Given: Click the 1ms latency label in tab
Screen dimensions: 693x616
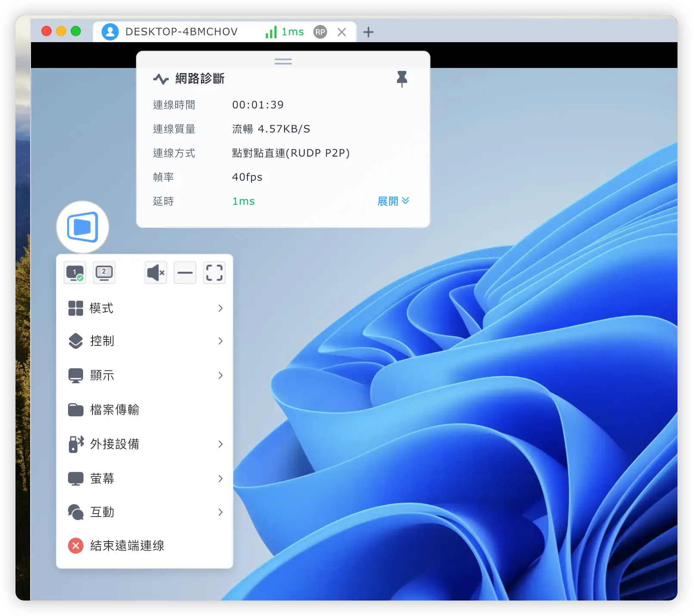Looking at the screenshot, I should [x=293, y=32].
